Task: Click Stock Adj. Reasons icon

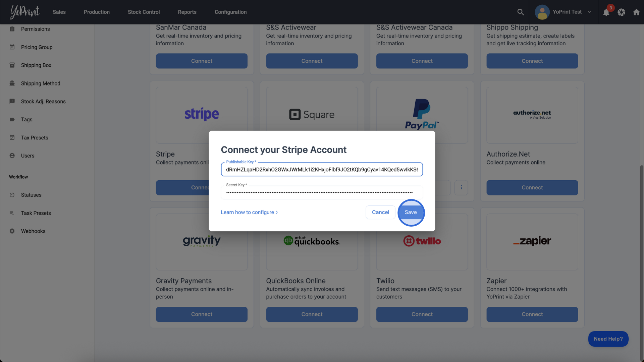Action: click(x=12, y=101)
